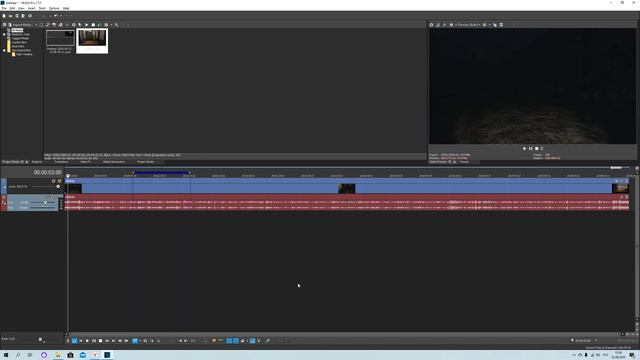
Task: Click the Open project folder icon
Action: [10, 16]
